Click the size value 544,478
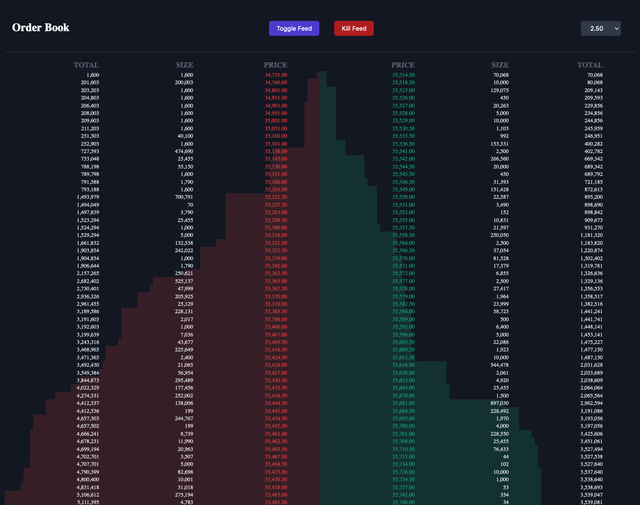Viewport: 640px width, 505px height. point(500,365)
